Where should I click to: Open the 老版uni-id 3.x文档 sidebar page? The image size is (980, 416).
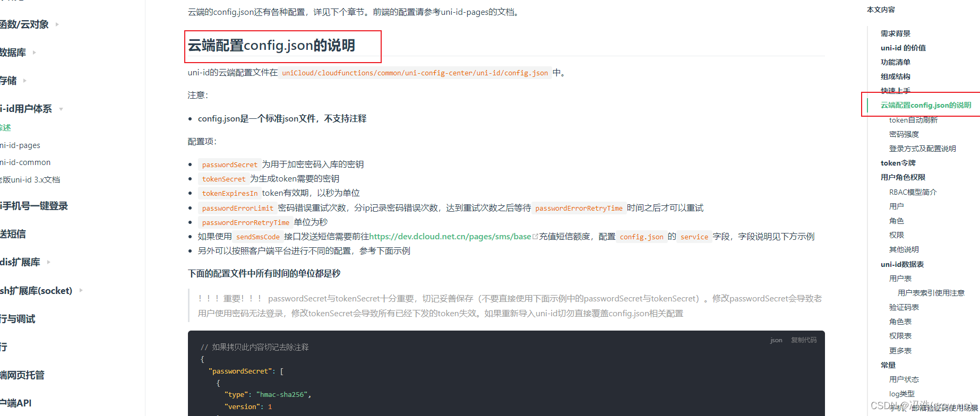30,180
